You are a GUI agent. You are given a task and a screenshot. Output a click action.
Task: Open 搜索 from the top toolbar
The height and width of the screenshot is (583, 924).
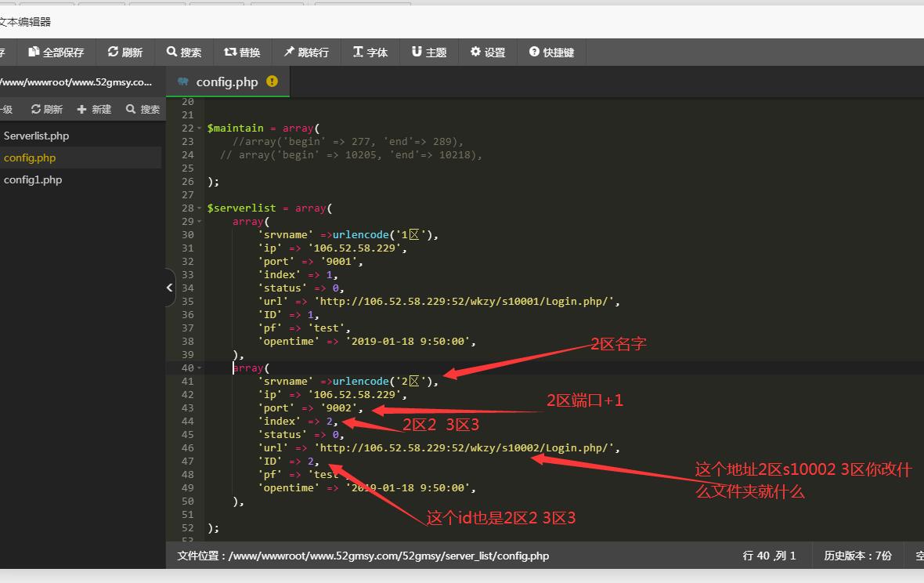pyautogui.click(x=184, y=53)
